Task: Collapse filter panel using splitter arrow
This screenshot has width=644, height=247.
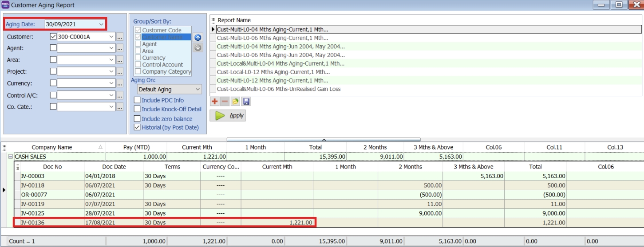Action: tap(324, 139)
